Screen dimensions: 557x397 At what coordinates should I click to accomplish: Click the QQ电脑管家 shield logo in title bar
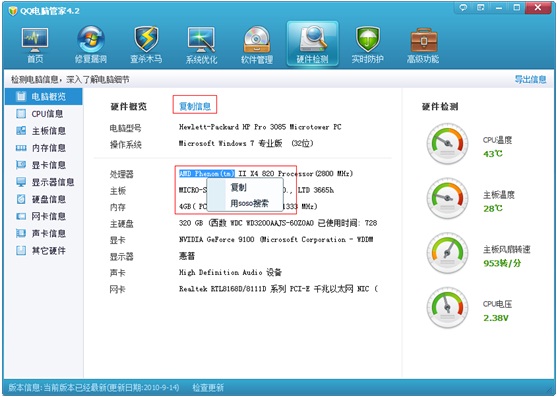[13, 11]
